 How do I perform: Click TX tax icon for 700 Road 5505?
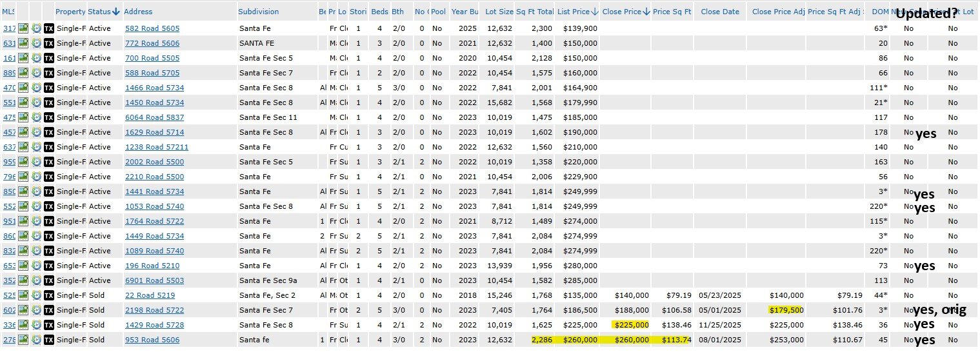click(48, 58)
